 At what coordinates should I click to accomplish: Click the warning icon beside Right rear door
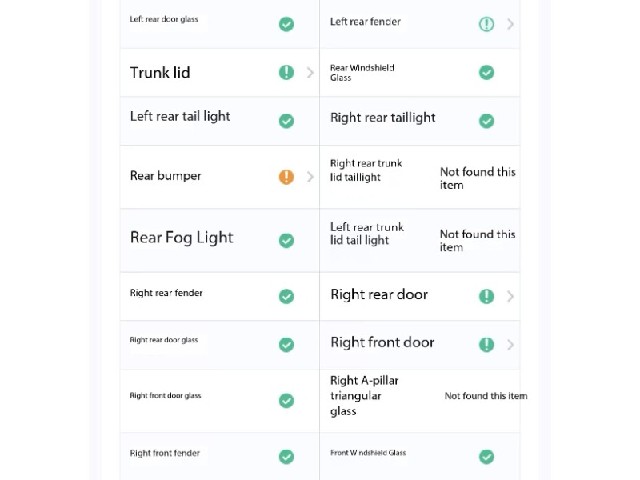[x=486, y=296]
